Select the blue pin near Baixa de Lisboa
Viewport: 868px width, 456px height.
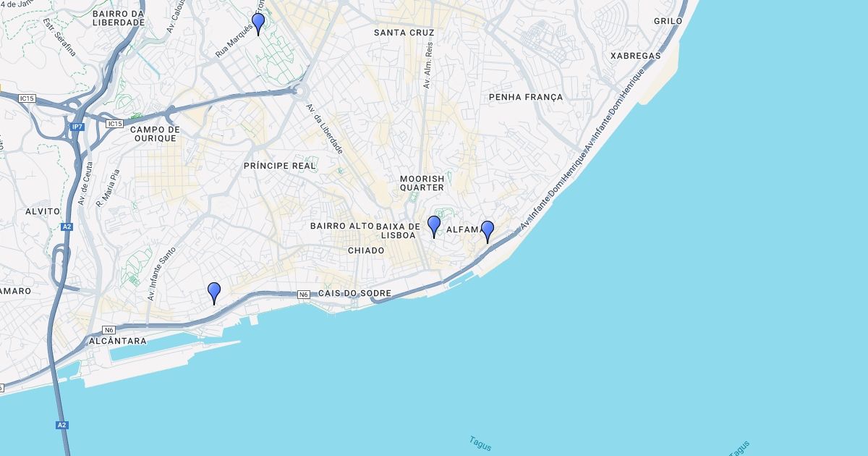pyautogui.click(x=434, y=227)
